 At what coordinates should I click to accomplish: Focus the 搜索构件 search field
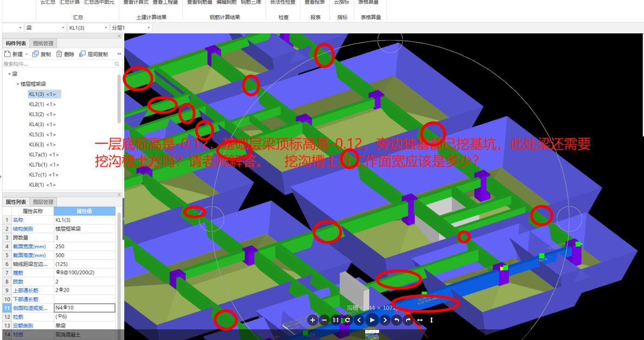point(58,64)
